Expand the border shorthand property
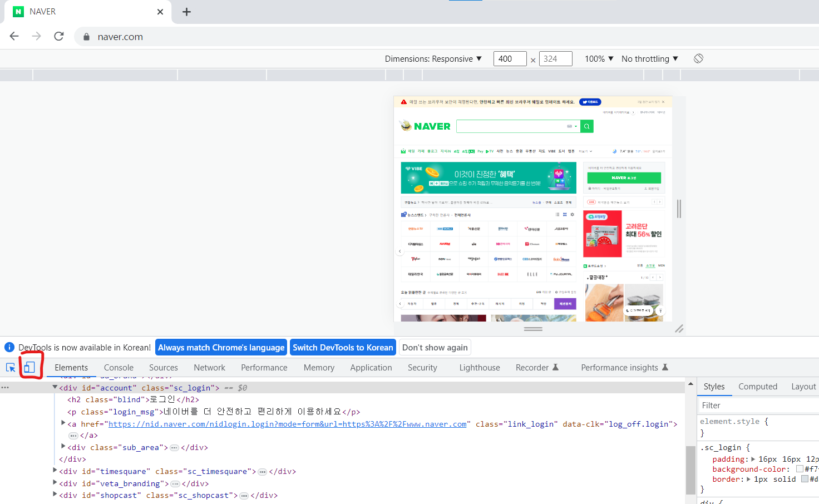Screen dimensions: 819x504 pyautogui.click(x=749, y=479)
